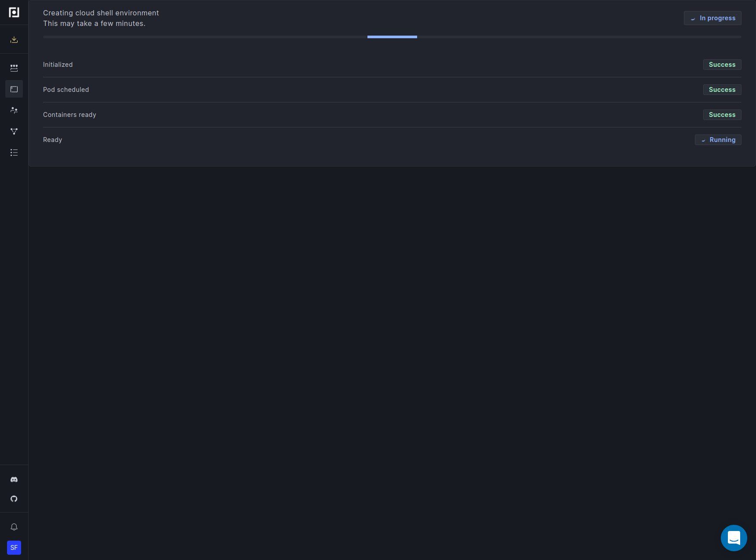Open the Plural logo home icon

coord(14,12)
